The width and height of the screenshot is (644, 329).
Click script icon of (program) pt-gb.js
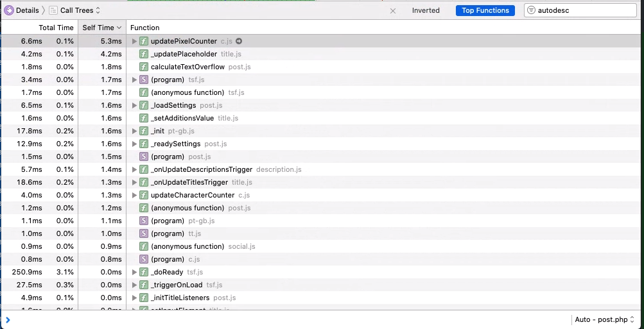[x=143, y=221]
